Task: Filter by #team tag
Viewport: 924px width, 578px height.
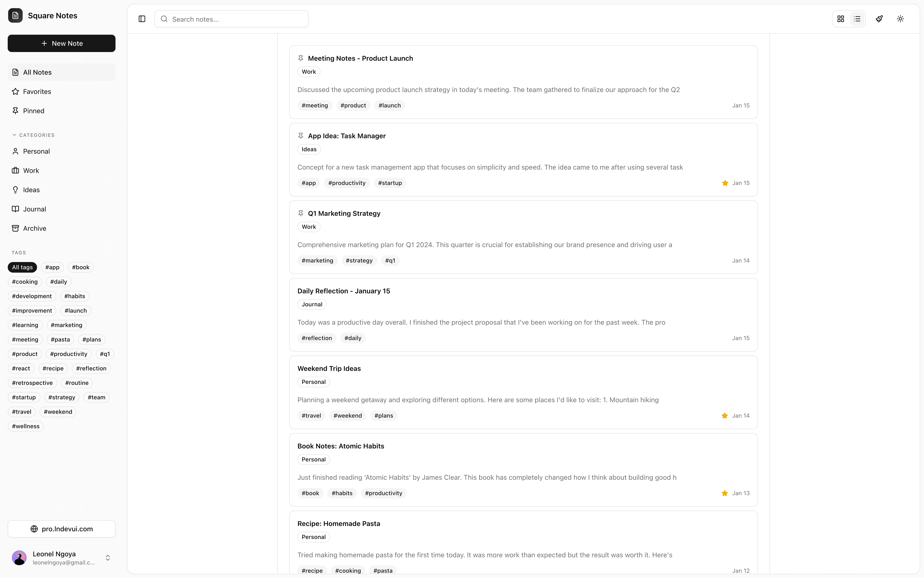Action: pos(97,398)
